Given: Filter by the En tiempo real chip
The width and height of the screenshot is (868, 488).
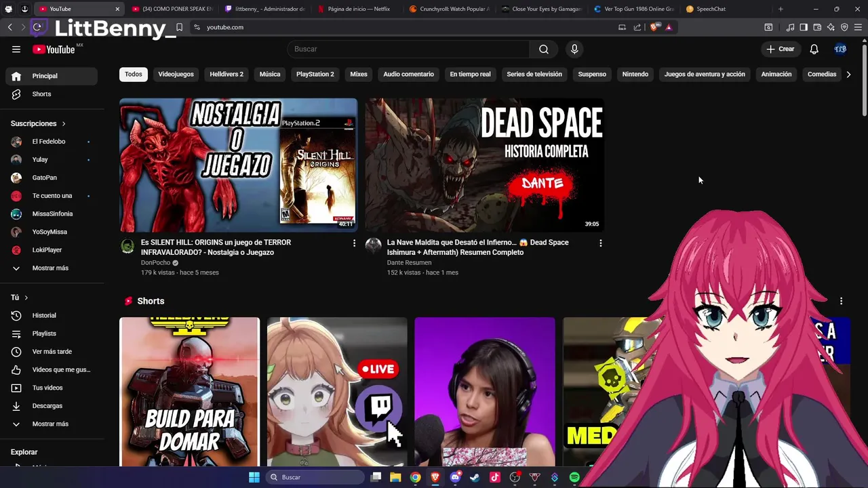Looking at the screenshot, I should pos(470,74).
